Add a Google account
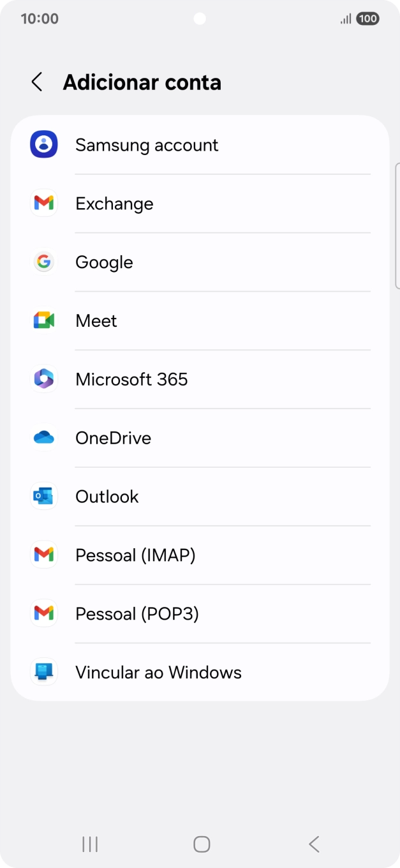This screenshot has height=868, width=400. [x=200, y=262]
